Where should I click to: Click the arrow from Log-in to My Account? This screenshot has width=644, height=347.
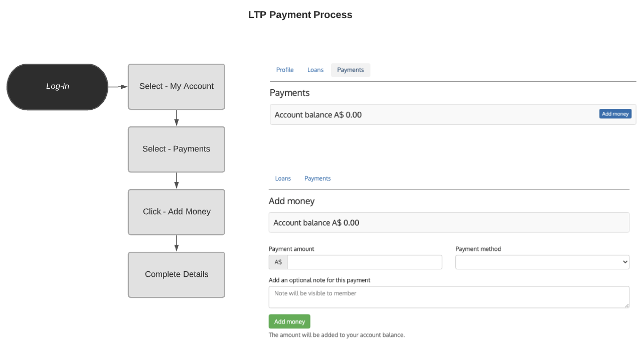pyautogui.click(x=118, y=87)
